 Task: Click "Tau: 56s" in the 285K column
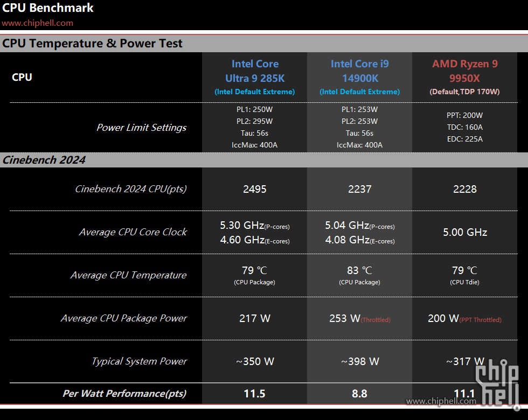click(254, 134)
